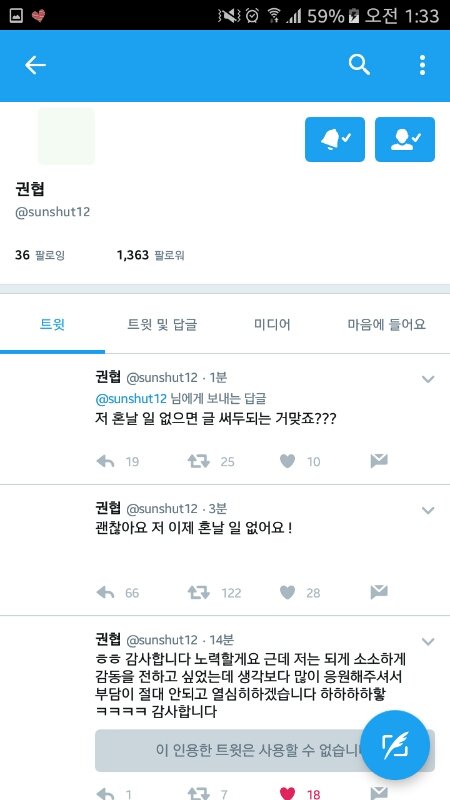Open the profile avatar image
The width and height of the screenshot is (450, 800).
66,136
